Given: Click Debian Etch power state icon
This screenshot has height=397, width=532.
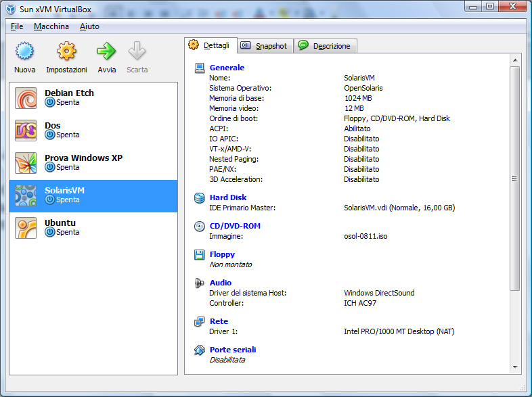Looking at the screenshot, I should 50,102.
